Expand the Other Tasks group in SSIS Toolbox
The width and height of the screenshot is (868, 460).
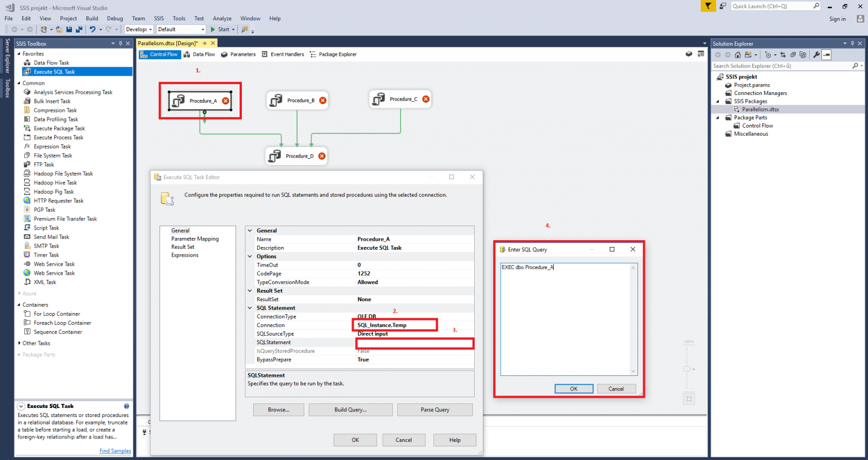point(19,343)
